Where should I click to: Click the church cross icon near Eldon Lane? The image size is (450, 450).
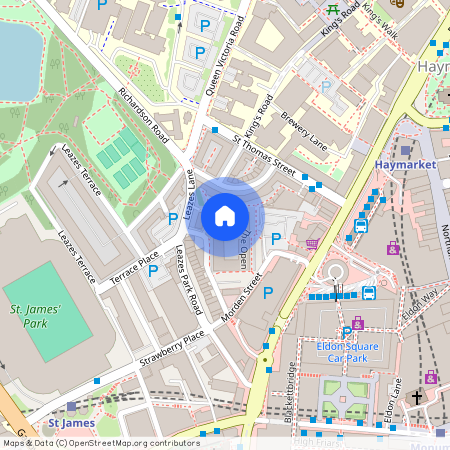click(x=417, y=397)
